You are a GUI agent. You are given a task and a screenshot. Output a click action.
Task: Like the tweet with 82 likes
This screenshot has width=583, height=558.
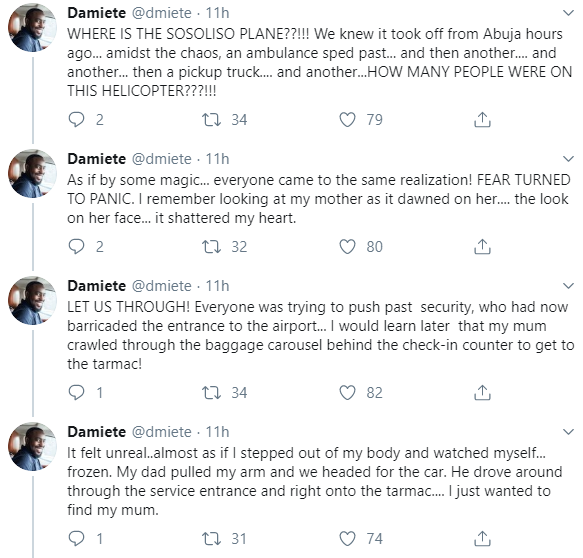click(347, 393)
